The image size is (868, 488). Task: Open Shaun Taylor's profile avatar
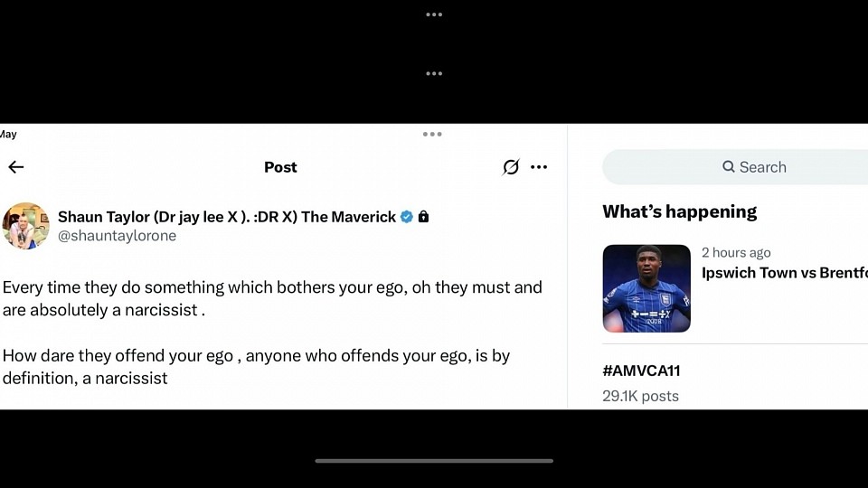point(25,226)
